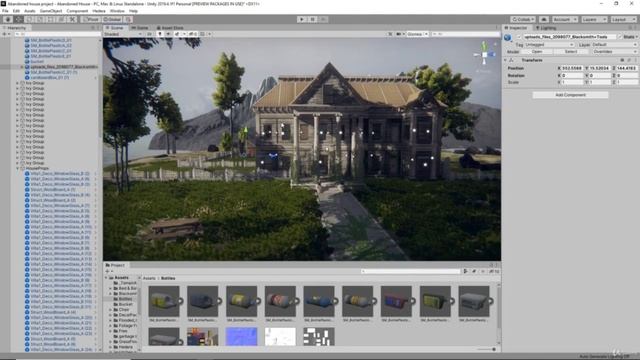Toggle the Static checkbox in Inspector

(x=620, y=37)
